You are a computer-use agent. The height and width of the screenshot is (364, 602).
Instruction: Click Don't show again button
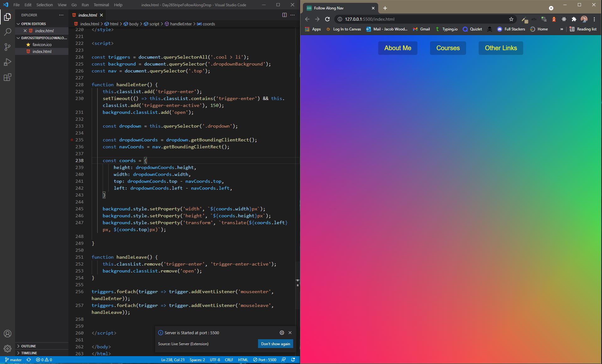276,344
